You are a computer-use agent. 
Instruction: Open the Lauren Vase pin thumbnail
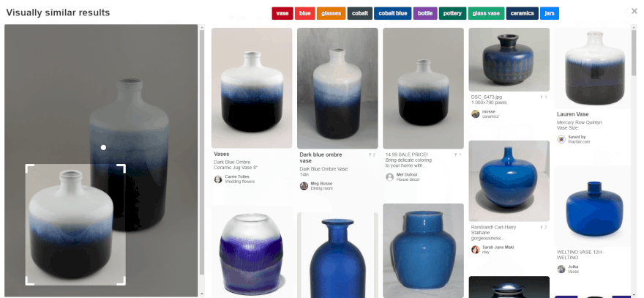tap(593, 68)
